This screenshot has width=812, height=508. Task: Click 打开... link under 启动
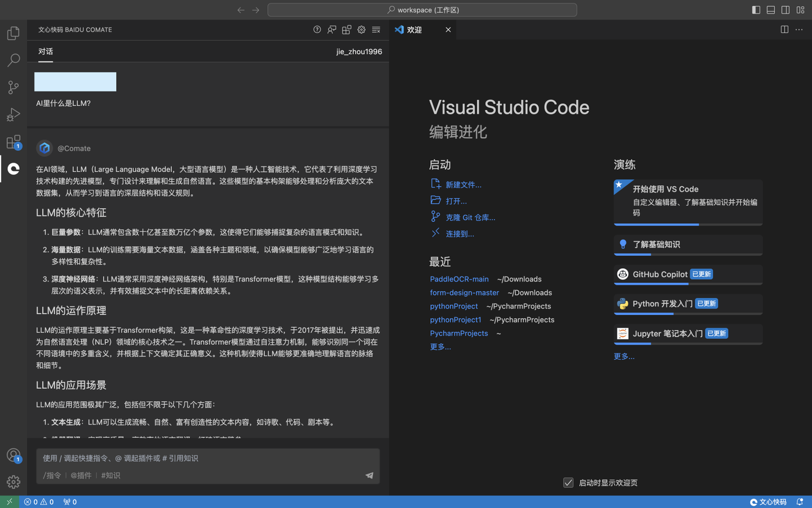[456, 201]
